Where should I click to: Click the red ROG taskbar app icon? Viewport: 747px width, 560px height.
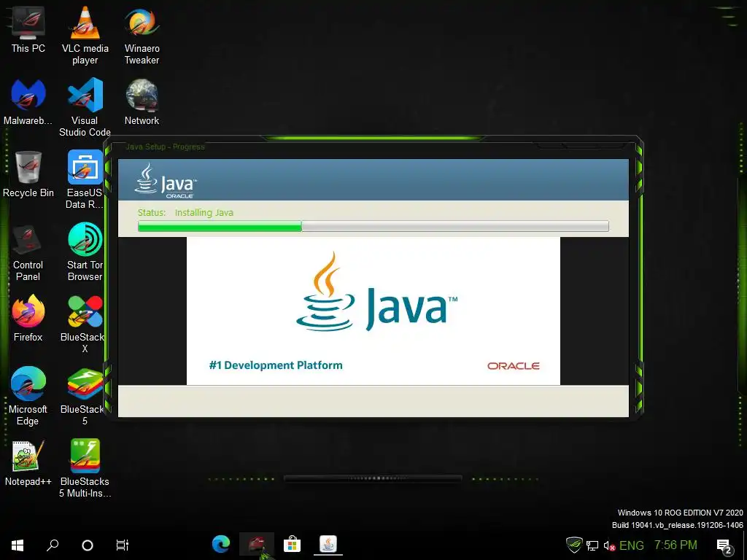click(257, 544)
